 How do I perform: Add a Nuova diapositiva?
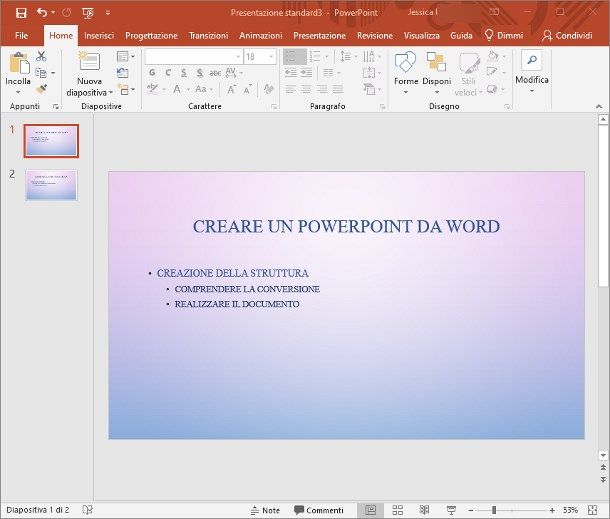point(89,74)
